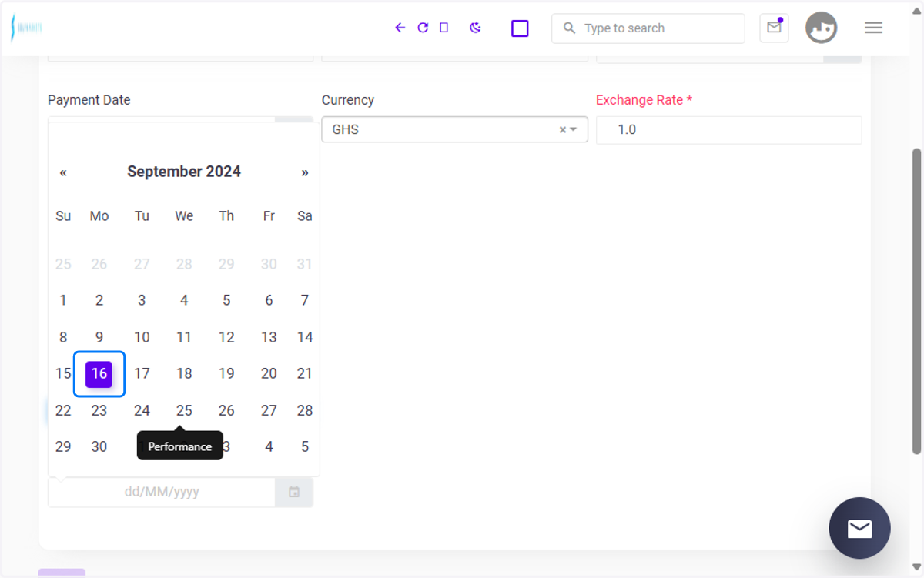Open the hamburger menu icon

(873, 28)
